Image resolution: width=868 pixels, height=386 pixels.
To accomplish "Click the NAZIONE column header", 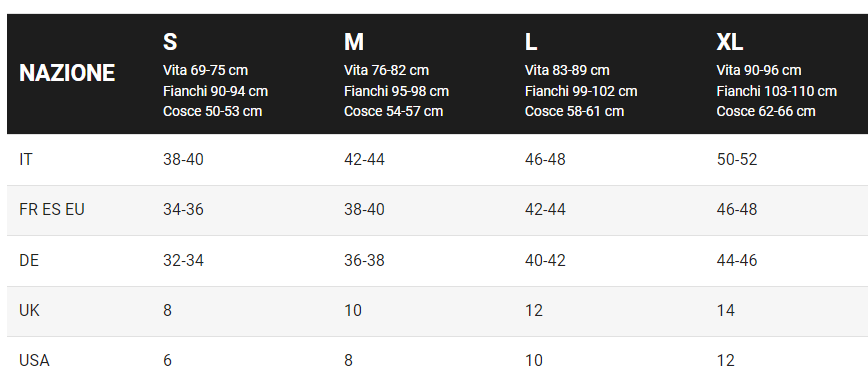I will click(67, 73).
